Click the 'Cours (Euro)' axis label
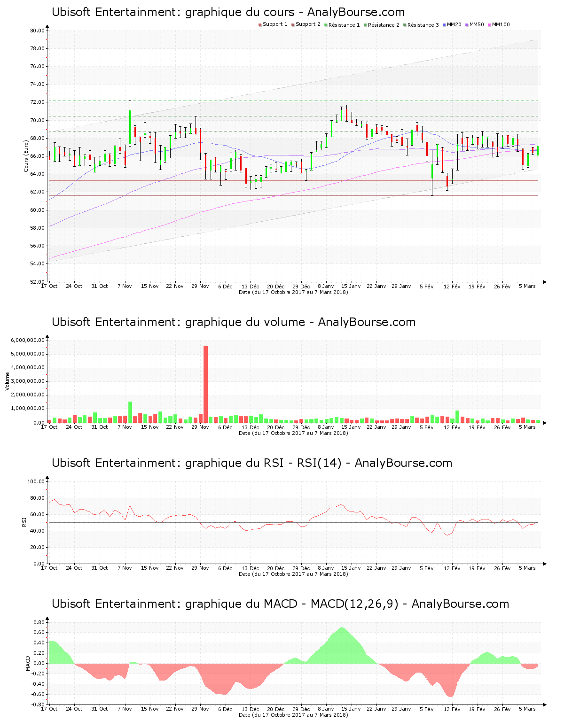Image resolution: width=564 pixels, height=728 pixels. click(x=26, y=156)
